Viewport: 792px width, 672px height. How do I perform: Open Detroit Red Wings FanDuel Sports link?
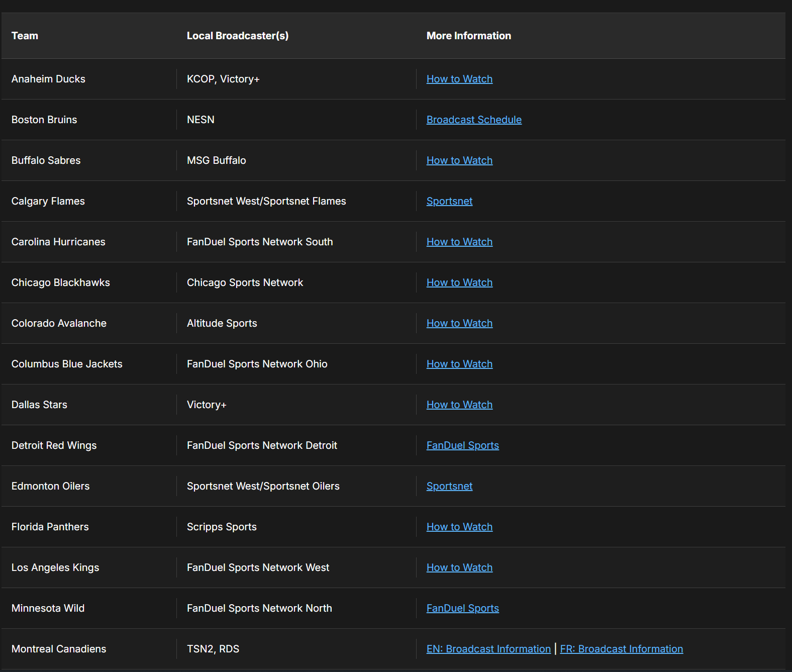pyautogui.click(x=462, y=445)
